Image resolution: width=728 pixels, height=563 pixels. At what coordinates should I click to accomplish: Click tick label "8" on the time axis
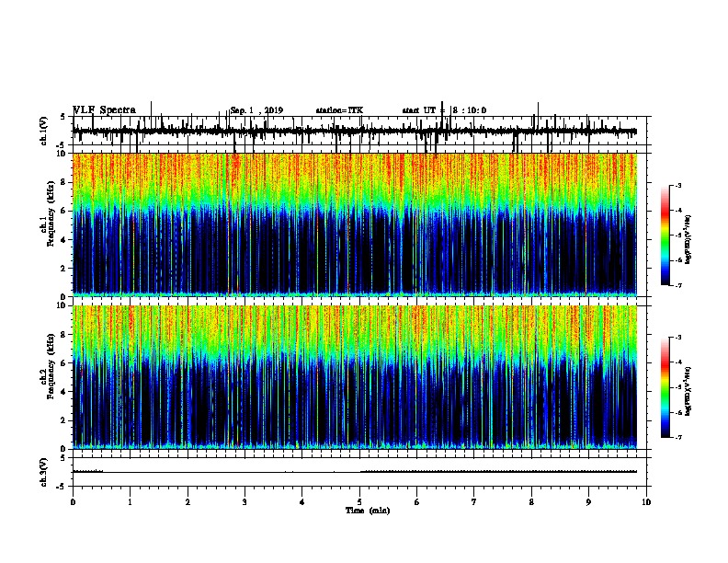tap(531, 502)
